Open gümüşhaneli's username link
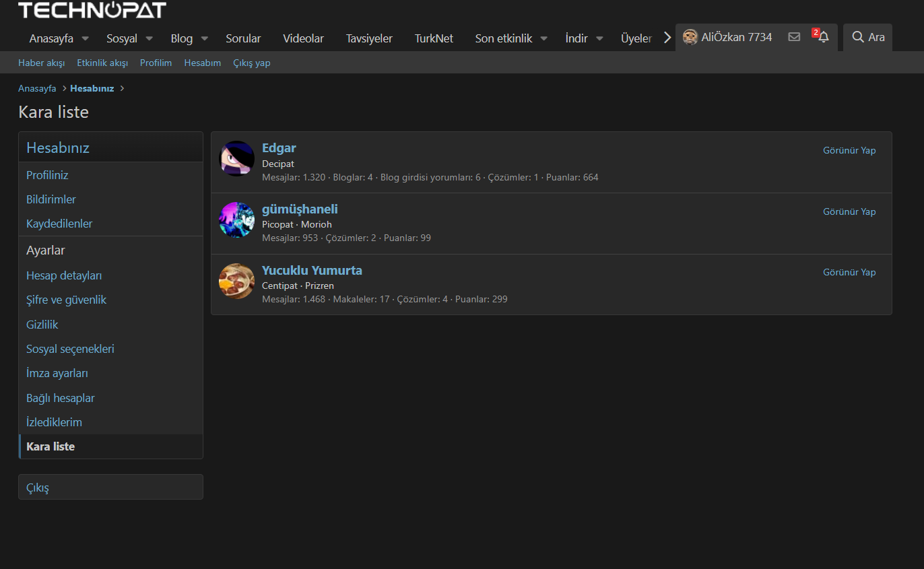 pos(300,209)
